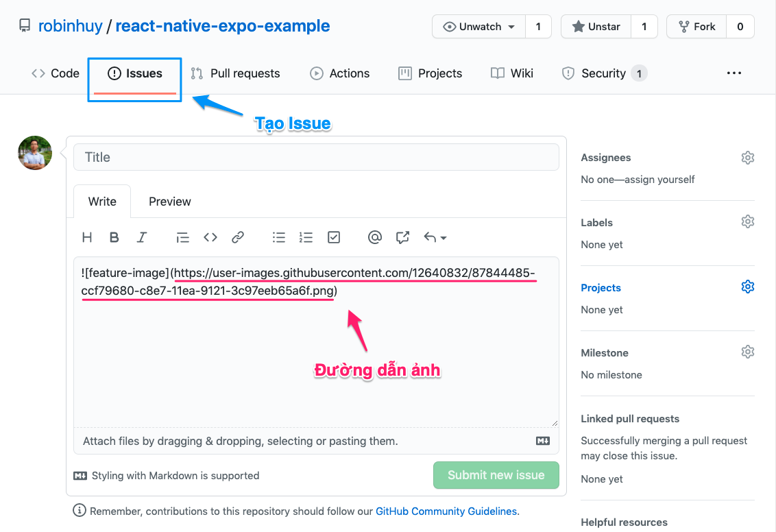Open Projects gear settings
Viewport: 776px width, 532px height.
tap(747, 287)
